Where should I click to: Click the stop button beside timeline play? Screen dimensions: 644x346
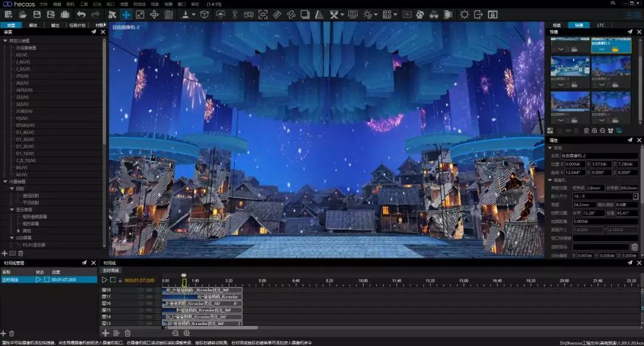coord(113,280)
